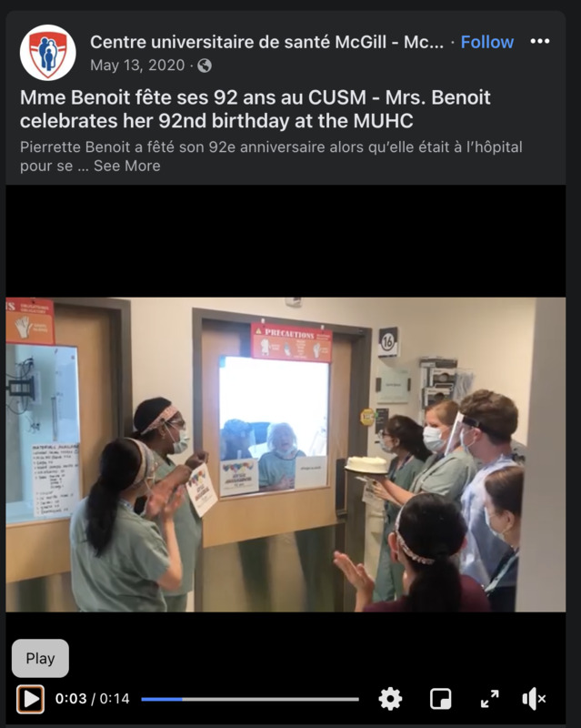Expand video to fullscreen
Image resolution: width=581 pixels, height=728 pixels.
(x=489, y=699)
